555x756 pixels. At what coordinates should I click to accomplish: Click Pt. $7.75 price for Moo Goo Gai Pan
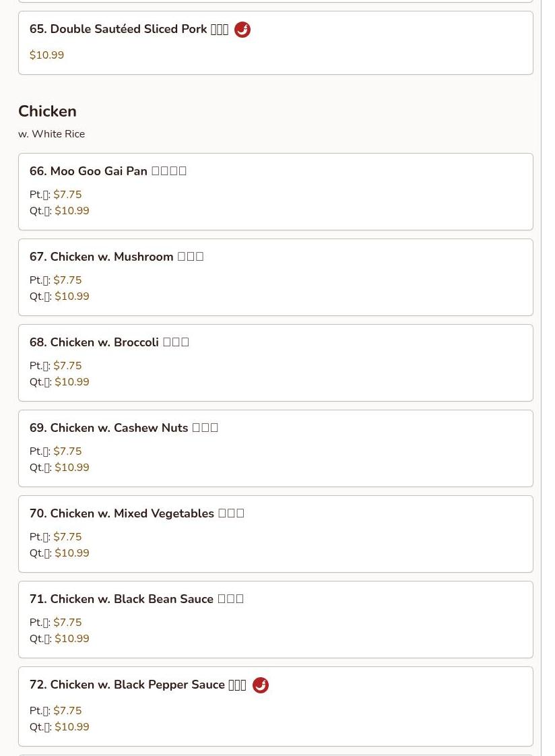[x=67, y=195]
